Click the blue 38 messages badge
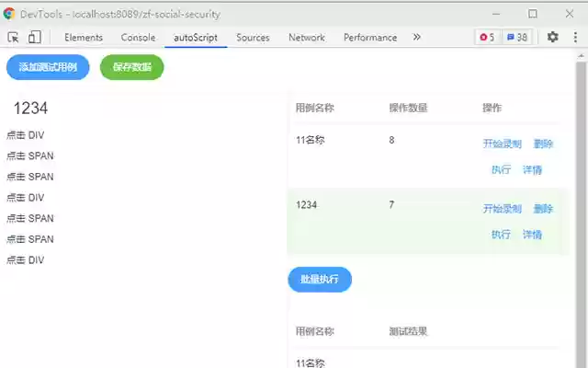 click(x=517, y=37)
